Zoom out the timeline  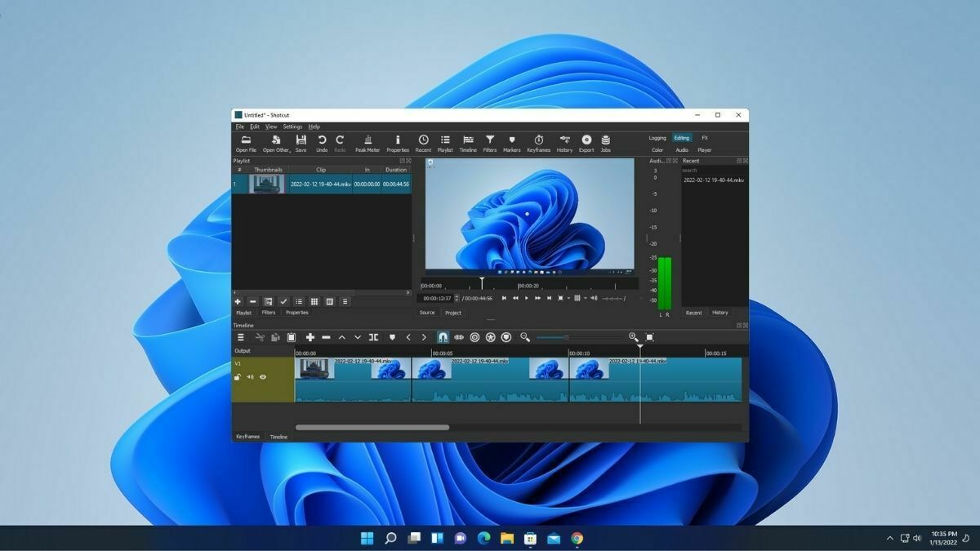pos(525,337)
